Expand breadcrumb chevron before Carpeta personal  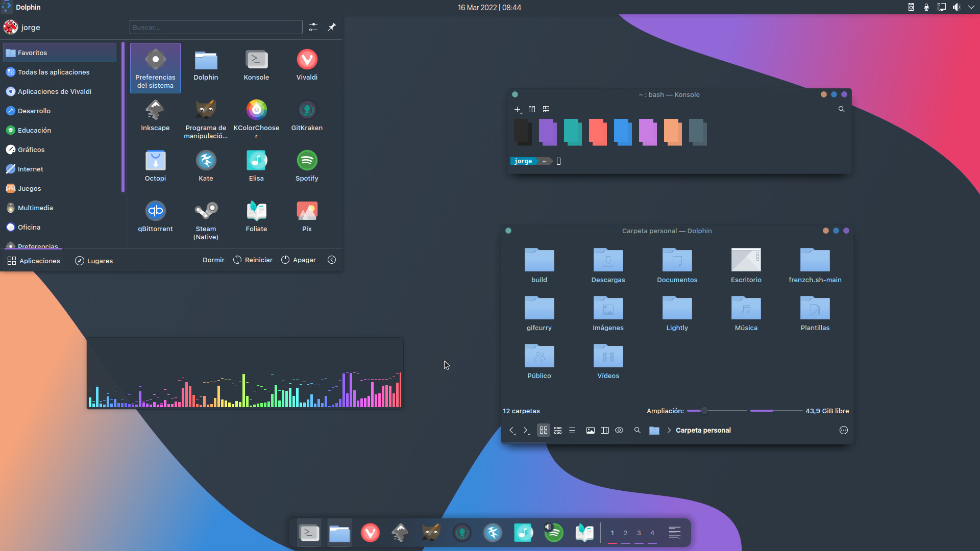(669, 430)
